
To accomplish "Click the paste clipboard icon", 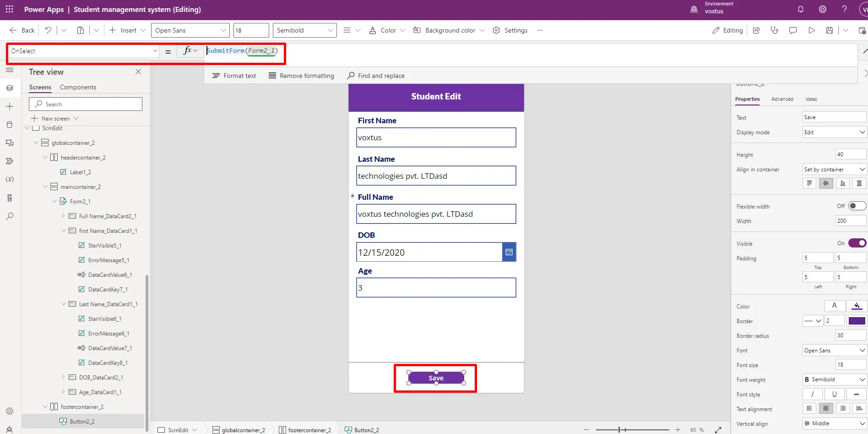I will tap(81, 30).
